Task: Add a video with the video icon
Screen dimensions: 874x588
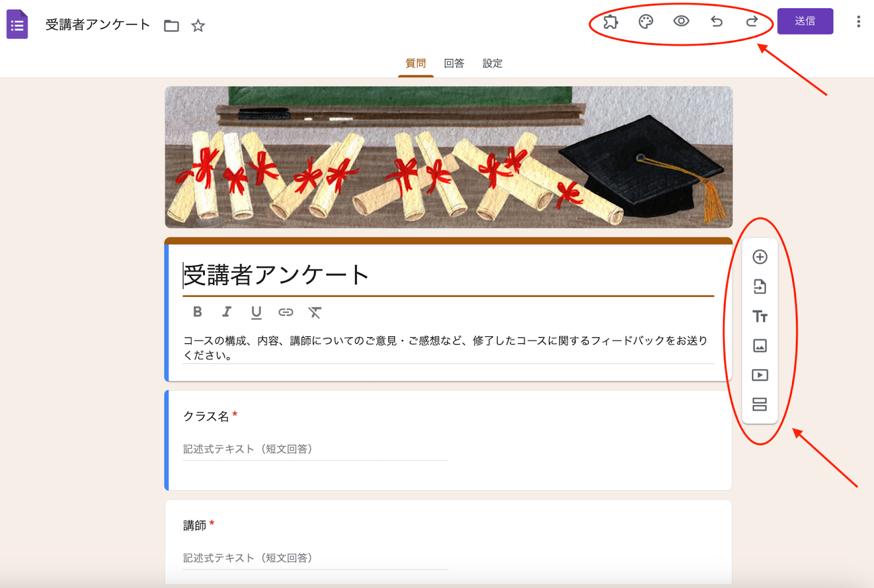Action: [760, 375]
